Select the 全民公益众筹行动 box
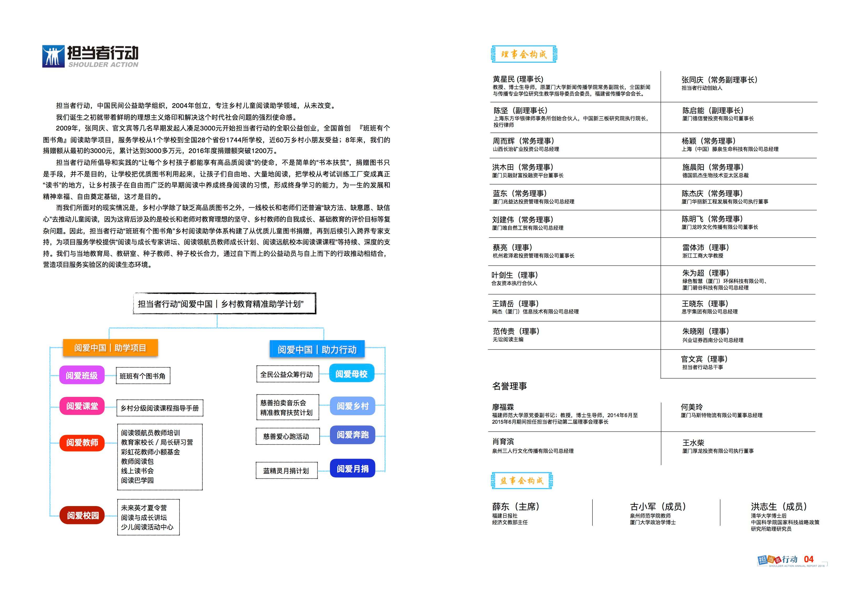The height and width of the screenshot is (589, 868). [x=288, y=374]
